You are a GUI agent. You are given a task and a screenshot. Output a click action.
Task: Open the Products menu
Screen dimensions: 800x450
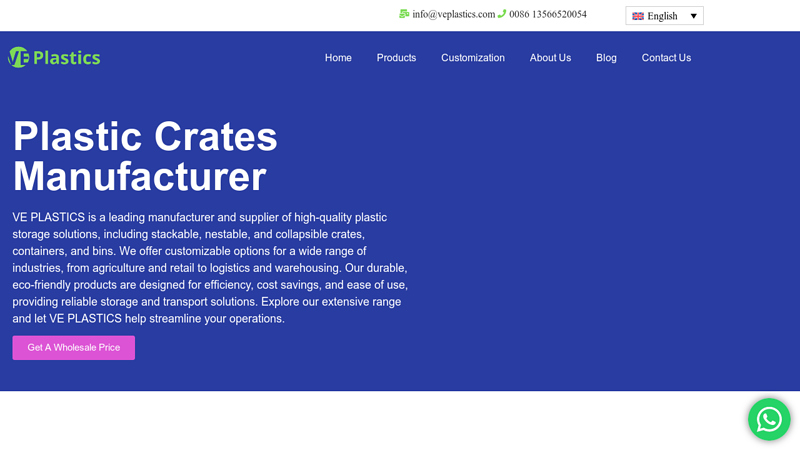pyautogui.click(x=396, y=58)
